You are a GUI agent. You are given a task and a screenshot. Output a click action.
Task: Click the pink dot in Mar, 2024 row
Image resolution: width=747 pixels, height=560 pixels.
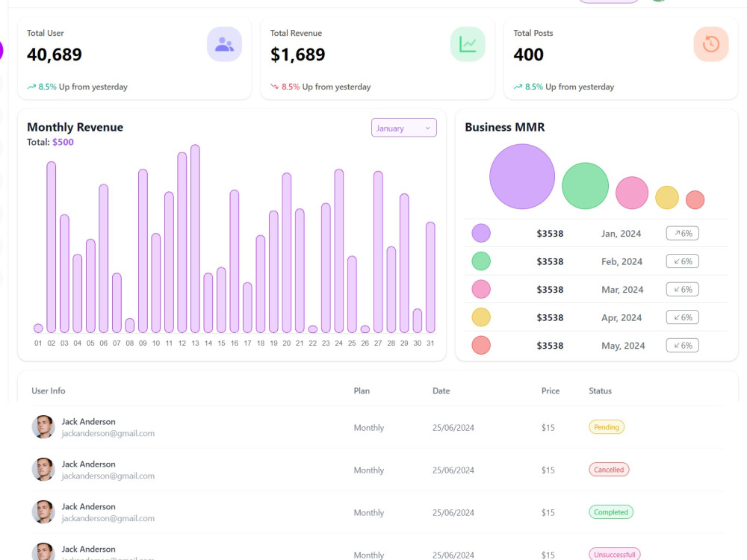coord(481,290)
